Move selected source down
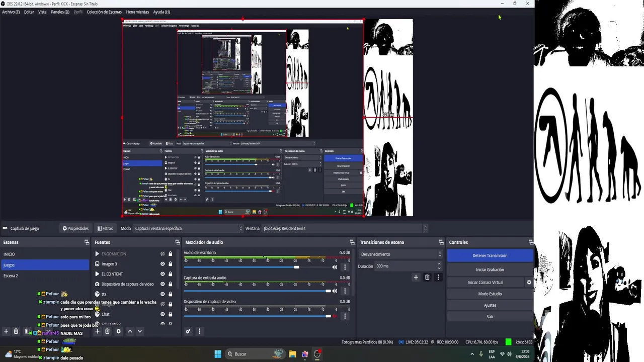This screenshot has height=362, width=644. click(140, 331)
